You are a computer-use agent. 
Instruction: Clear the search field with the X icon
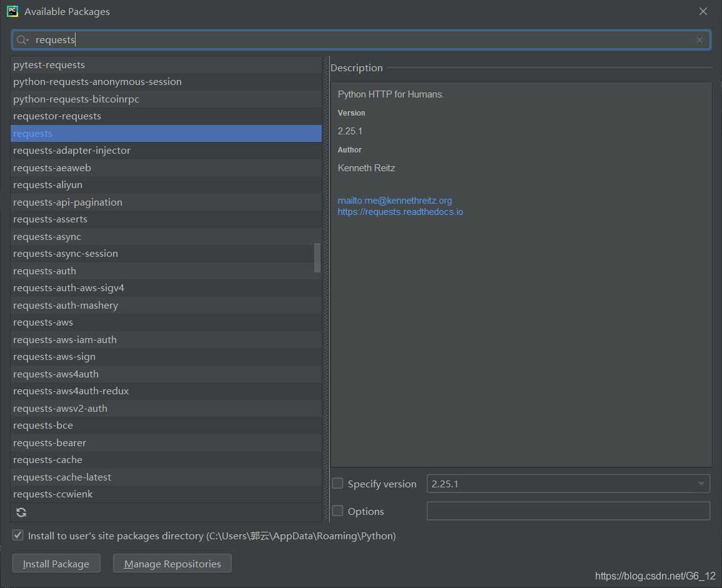tap(700, 40)
